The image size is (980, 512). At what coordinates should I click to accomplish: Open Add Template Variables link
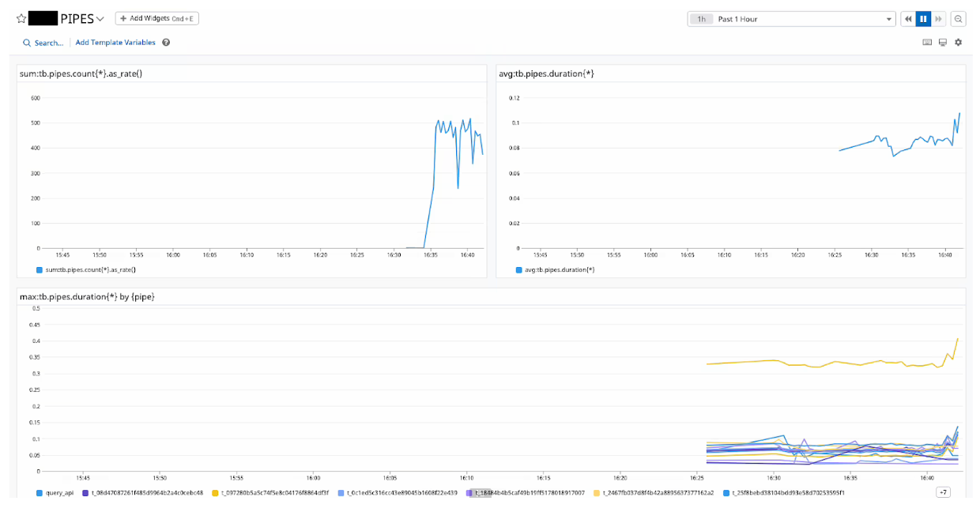(x=115, y=43)
